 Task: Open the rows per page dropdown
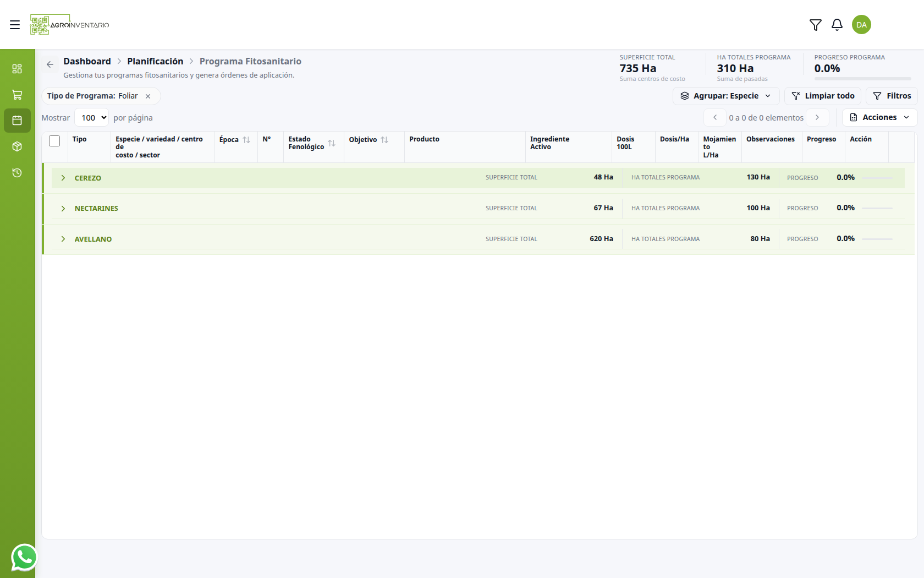click(x=91, y=117)
